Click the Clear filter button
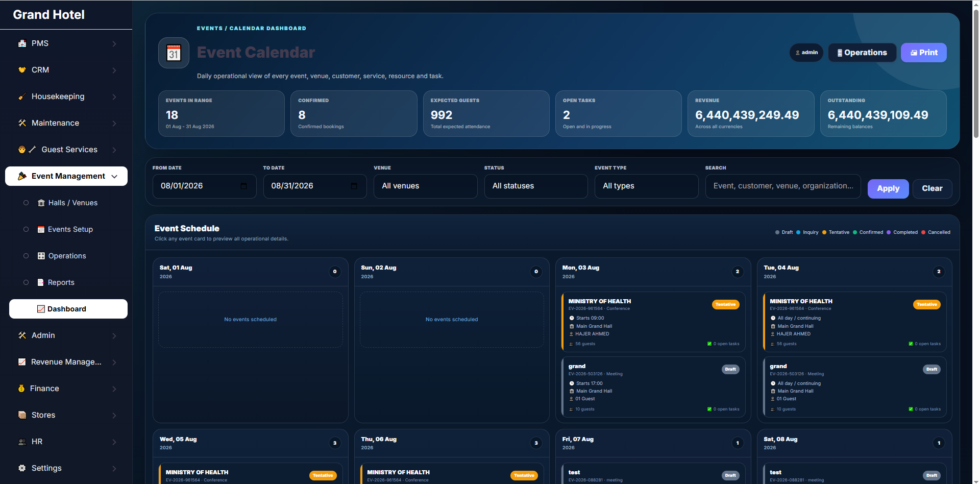The height and width of the screenshot is (484, 980). click(932, 188)
